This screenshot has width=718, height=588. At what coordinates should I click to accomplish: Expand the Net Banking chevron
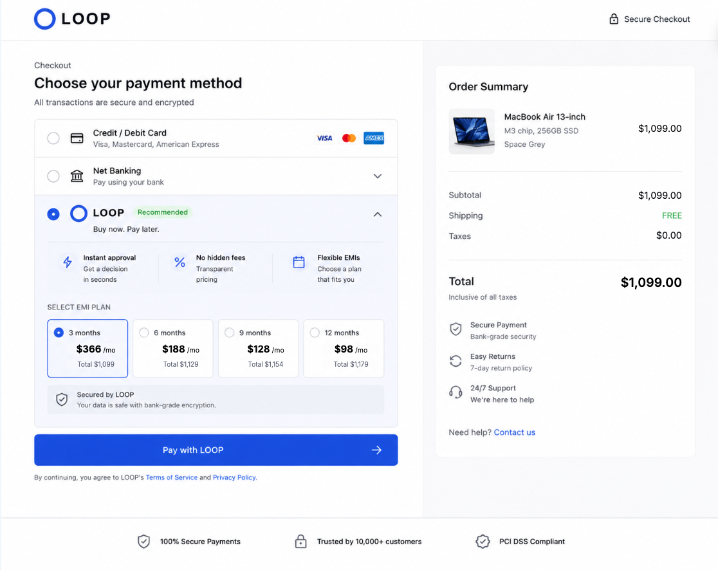click(x=377, y=176)
